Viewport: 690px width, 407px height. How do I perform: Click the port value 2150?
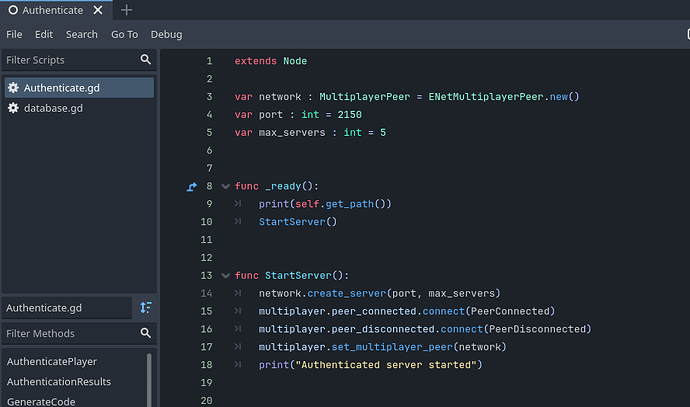[x=349, y=115]
